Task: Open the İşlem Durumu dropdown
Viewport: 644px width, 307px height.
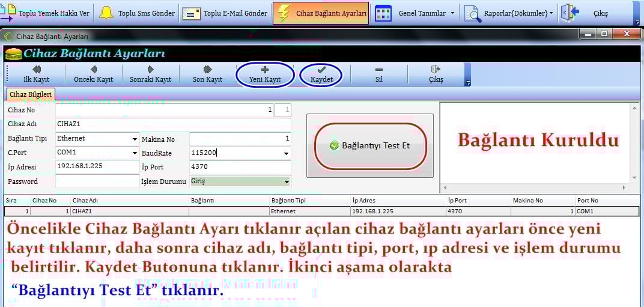Action: [287, 181]
